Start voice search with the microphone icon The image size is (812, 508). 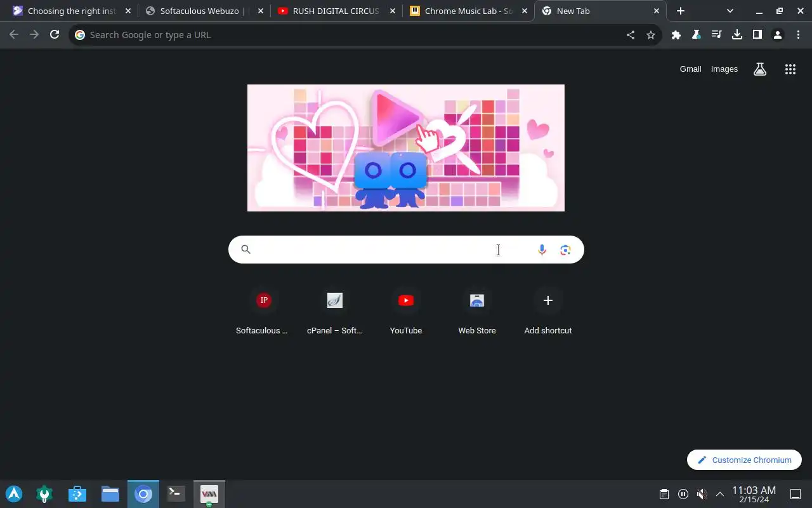tap(542, 250)
